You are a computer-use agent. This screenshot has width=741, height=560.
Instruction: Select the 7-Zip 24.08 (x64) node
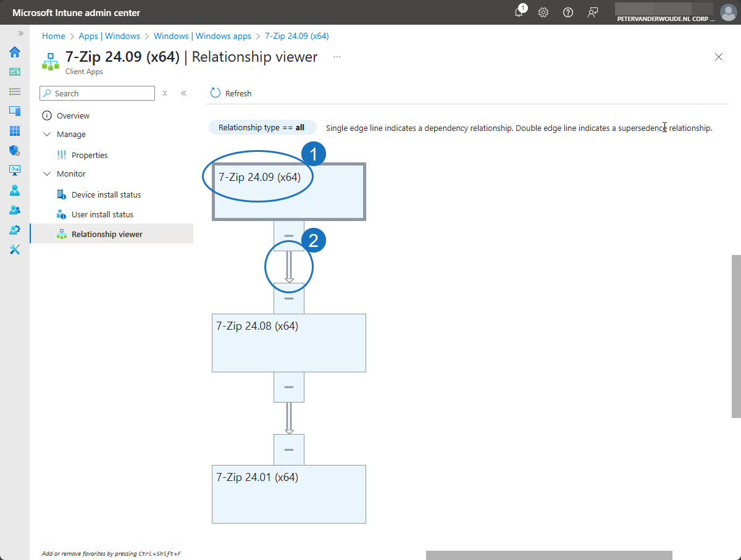(x=289, y=343)
